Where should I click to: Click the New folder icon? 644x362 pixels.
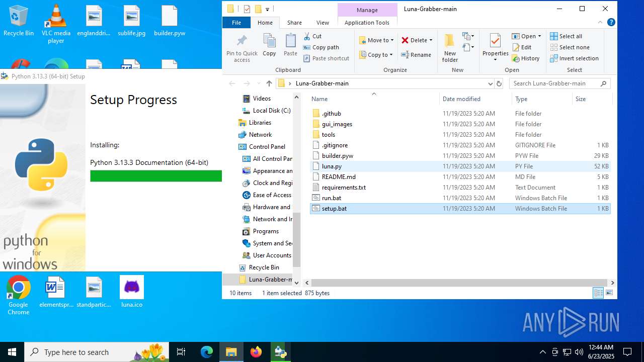click(x=450, y=41)
